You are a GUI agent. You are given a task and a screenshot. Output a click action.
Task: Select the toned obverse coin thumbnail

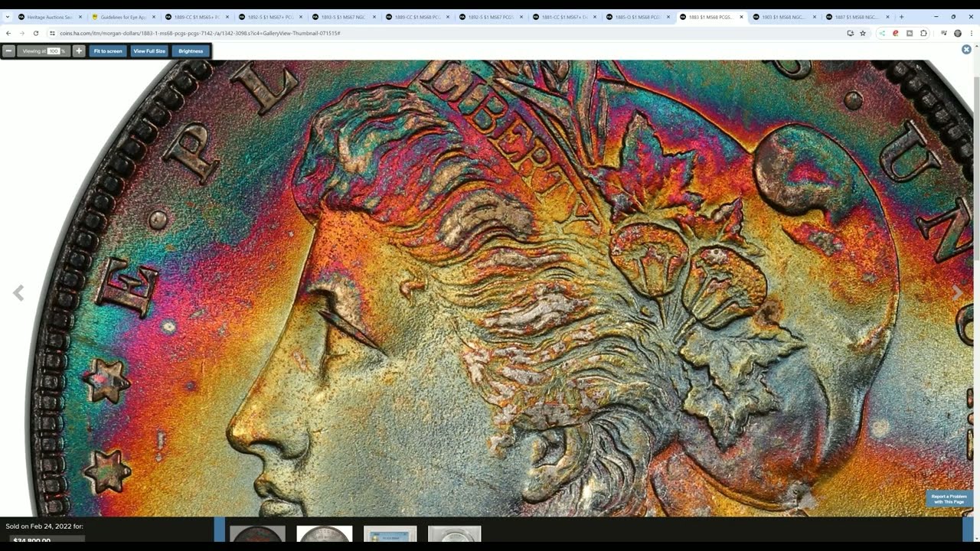[257, 534]
